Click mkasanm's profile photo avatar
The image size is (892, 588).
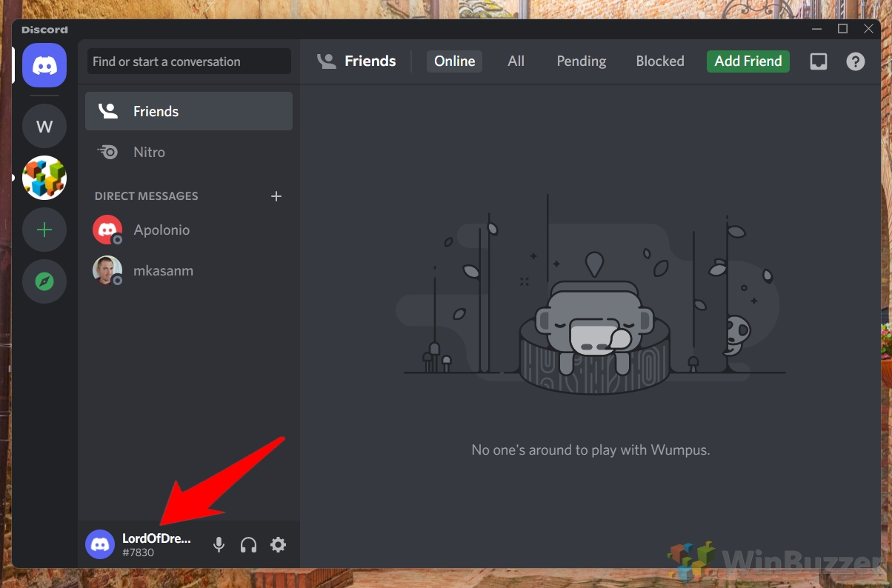tap(107, 270)
